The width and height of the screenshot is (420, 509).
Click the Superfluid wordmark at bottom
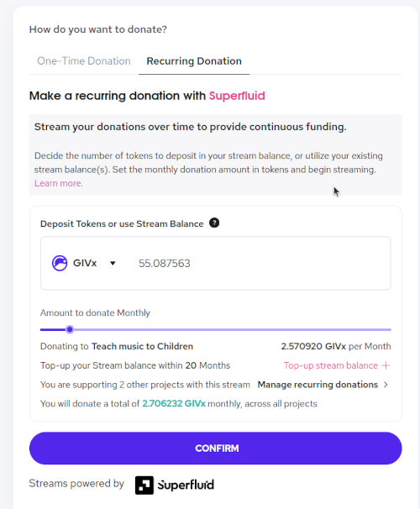point(186,485)
